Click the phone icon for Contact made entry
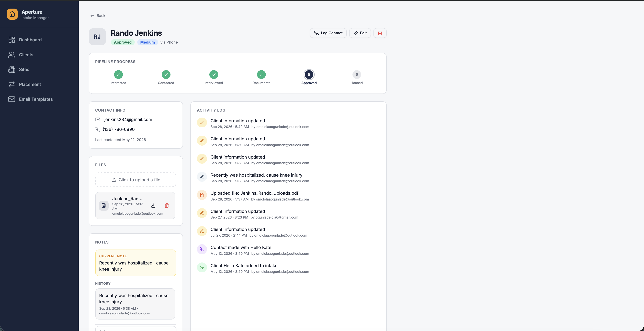 coord(202,249)
